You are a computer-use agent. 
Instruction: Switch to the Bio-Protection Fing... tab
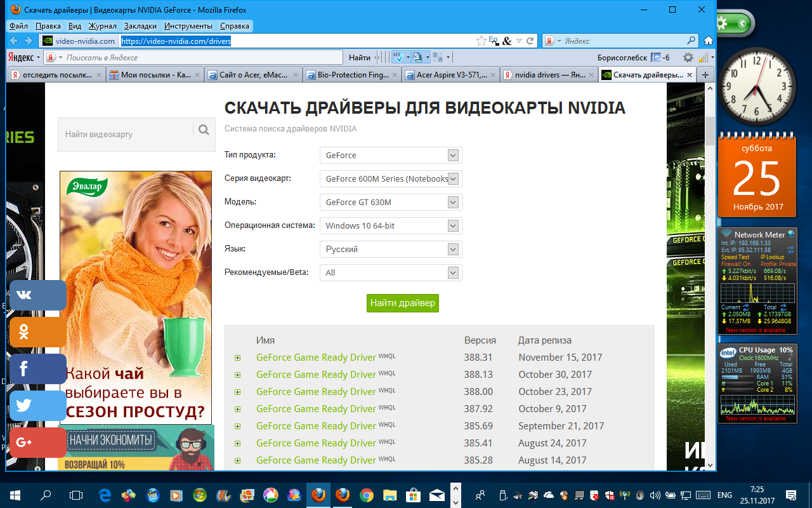tap(352, 74)
